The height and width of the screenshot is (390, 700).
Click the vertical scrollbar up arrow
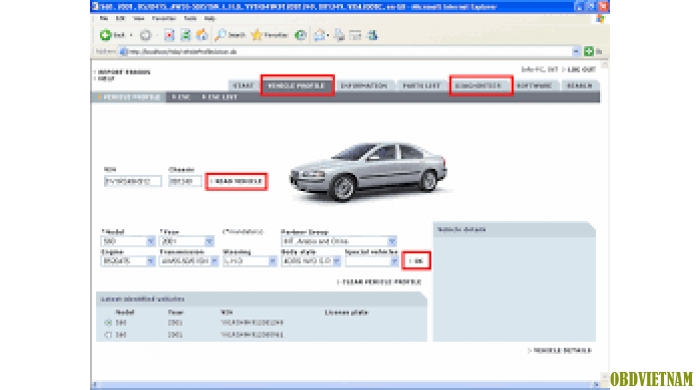(605, 65)
